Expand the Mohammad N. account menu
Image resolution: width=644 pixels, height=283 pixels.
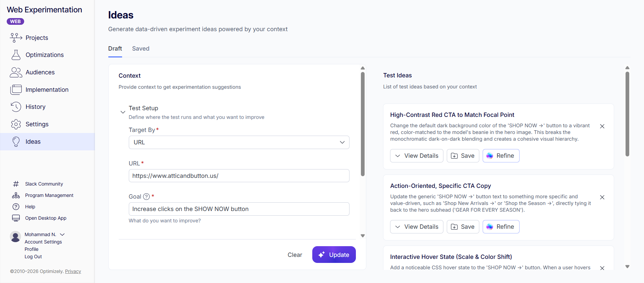point(62,234)
